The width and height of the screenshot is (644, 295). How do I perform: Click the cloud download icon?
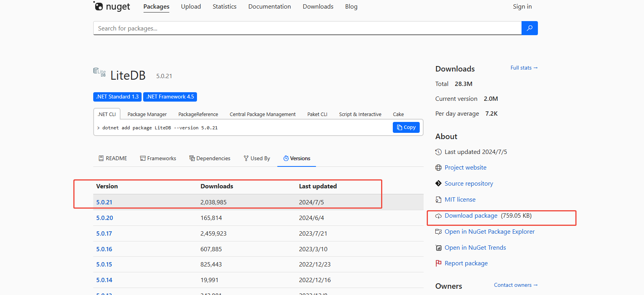[438, 216]
